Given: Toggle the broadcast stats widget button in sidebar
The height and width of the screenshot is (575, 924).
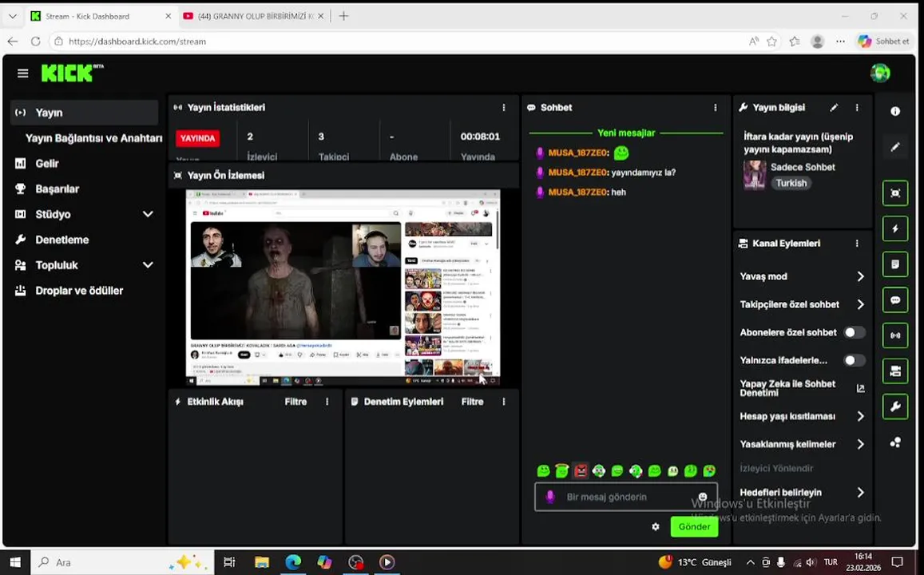Looking at the screenshot, I should 895,335.
